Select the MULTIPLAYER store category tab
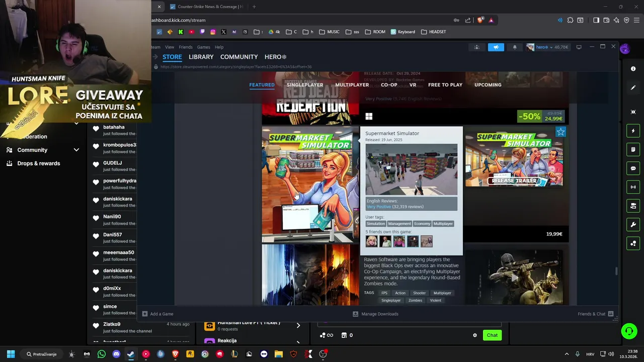 pos(352,85)
